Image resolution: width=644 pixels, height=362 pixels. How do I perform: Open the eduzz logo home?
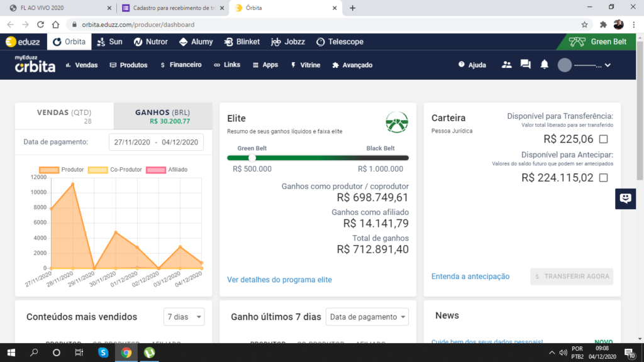coord(23,42)
